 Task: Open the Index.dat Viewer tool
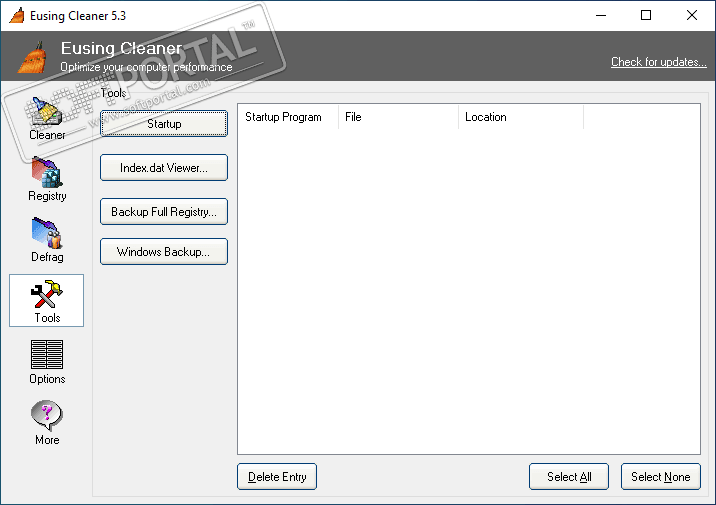[x=164, y=168]
